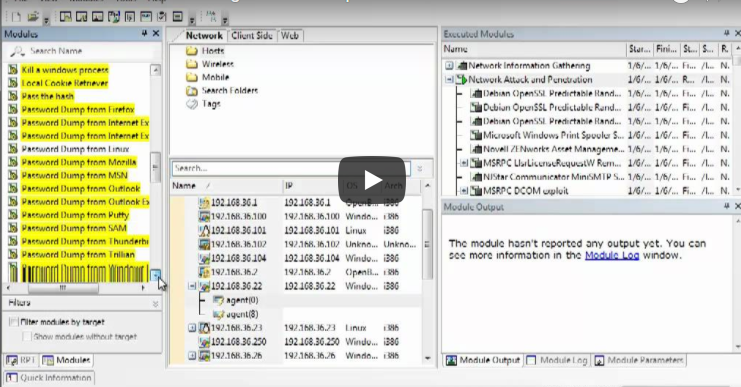
Task: Click the new workspace toolbar icon
Action: coord(16,17)
